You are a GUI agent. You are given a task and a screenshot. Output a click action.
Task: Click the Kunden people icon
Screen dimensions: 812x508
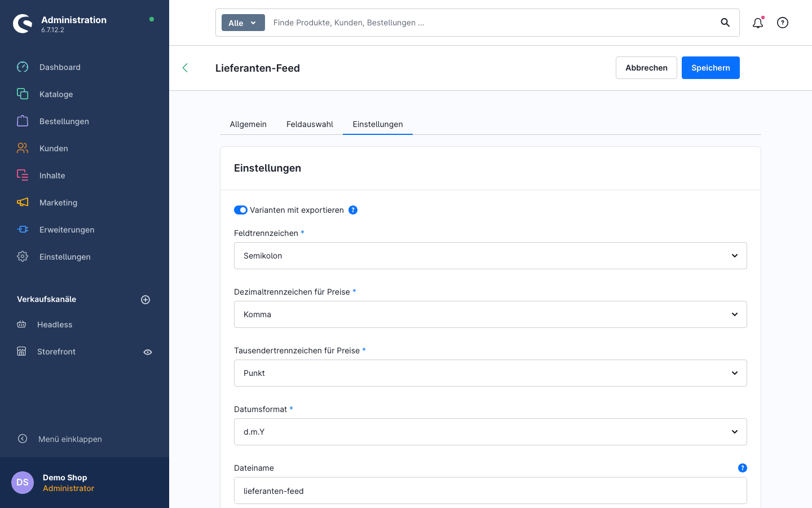[23, 148]
